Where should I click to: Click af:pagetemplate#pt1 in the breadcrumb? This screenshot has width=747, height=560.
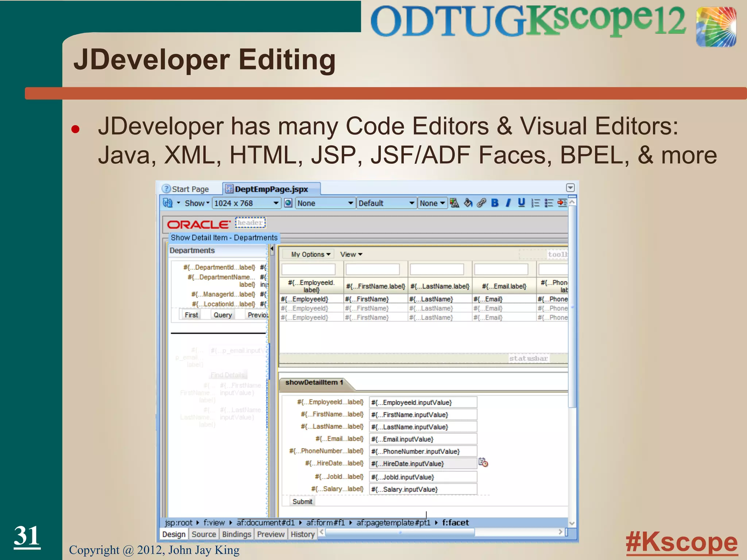(x=393, y=522)
